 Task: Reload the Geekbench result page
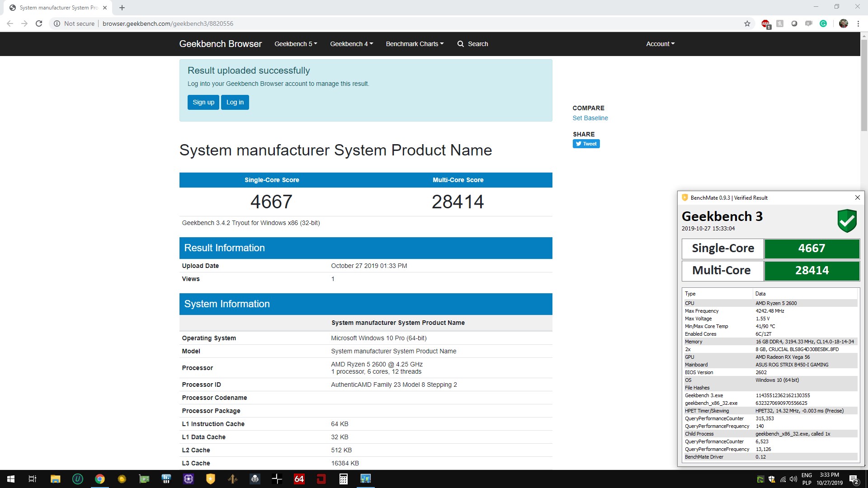[x=39, y=23]
